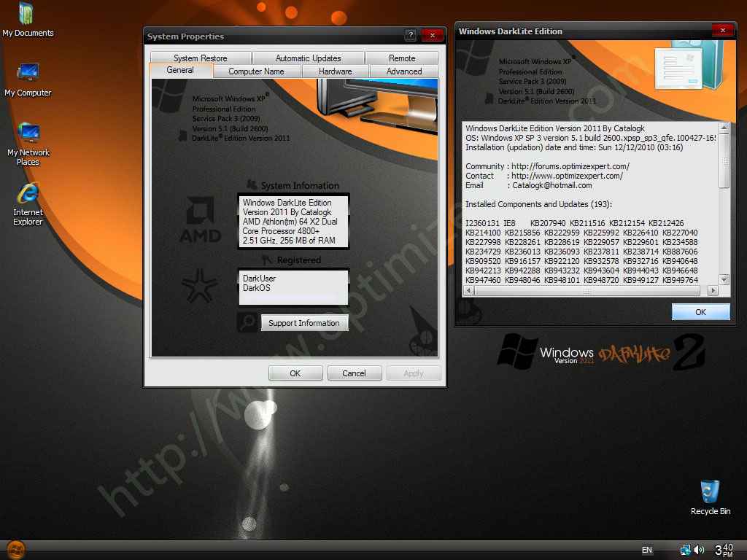Open the Remote tab
This screenshot has height=560, width=747.
click(x=402, y=58)
